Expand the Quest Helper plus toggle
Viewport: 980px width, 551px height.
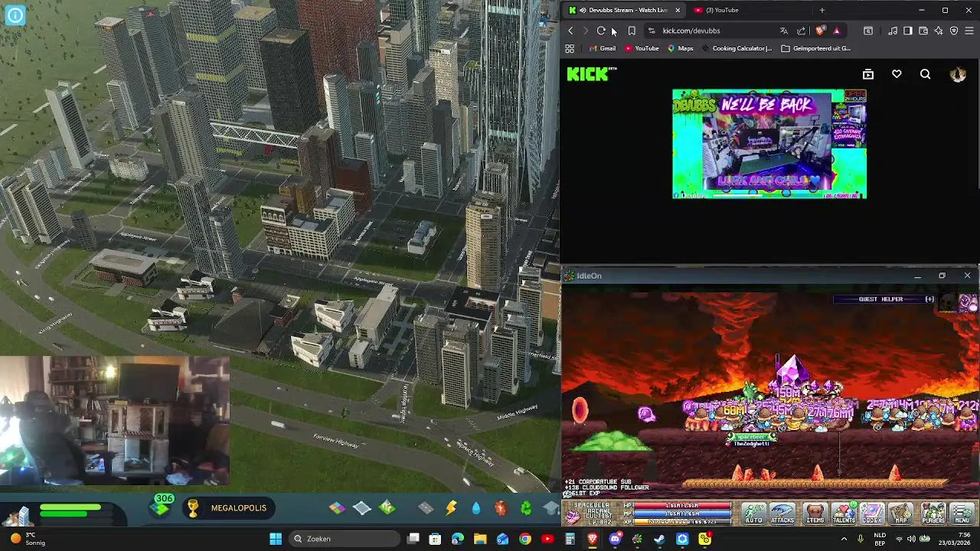929,299
